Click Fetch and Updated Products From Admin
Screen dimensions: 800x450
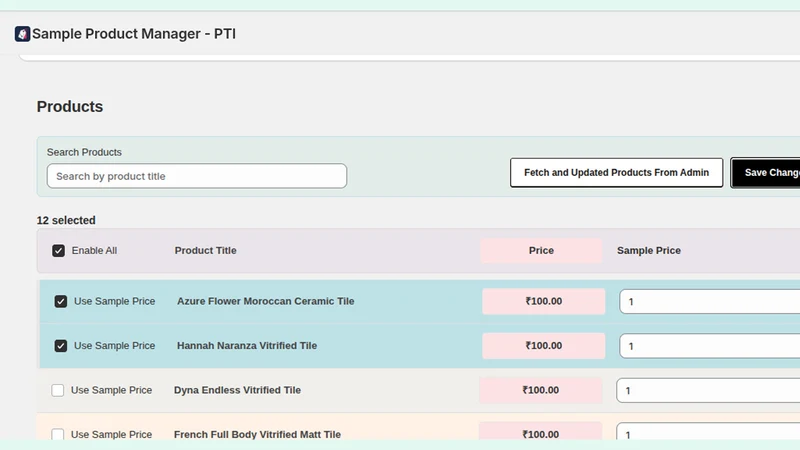616,172
